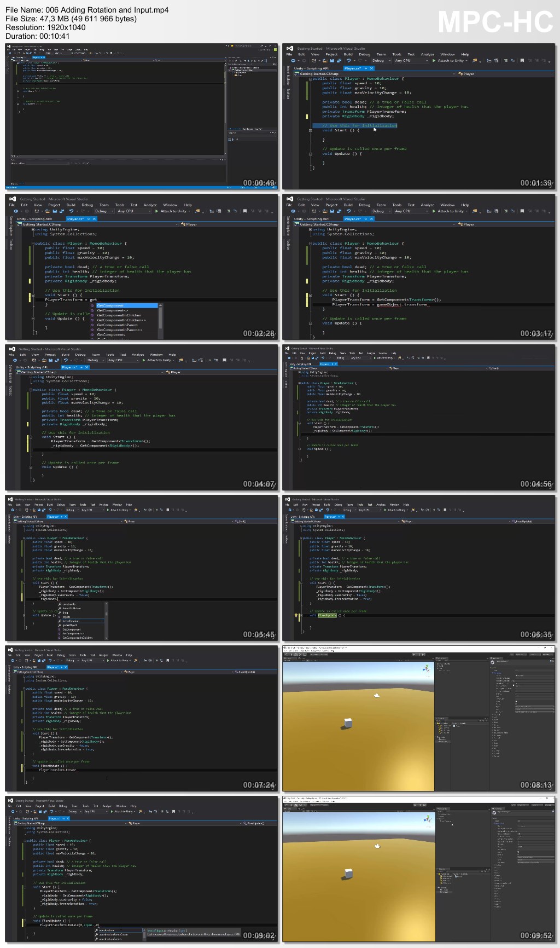Click the Player.cs tab close X in the 00:01:39 frame

coord(372,68)
